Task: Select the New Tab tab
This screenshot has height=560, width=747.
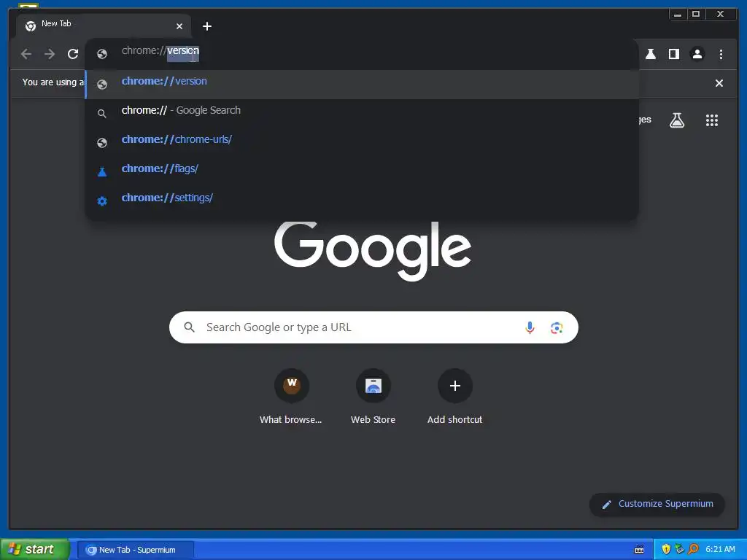Action: click(x=104, y=26)
